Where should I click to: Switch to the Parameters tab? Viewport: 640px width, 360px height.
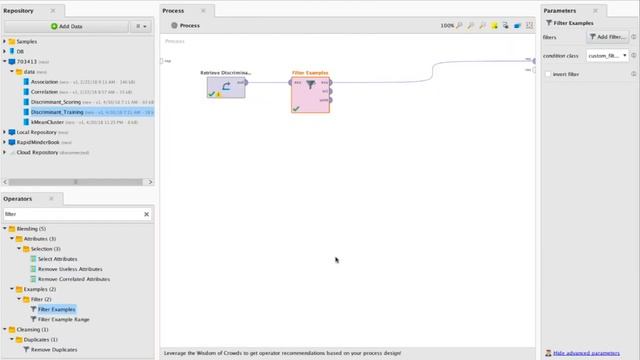pos(560,11)
